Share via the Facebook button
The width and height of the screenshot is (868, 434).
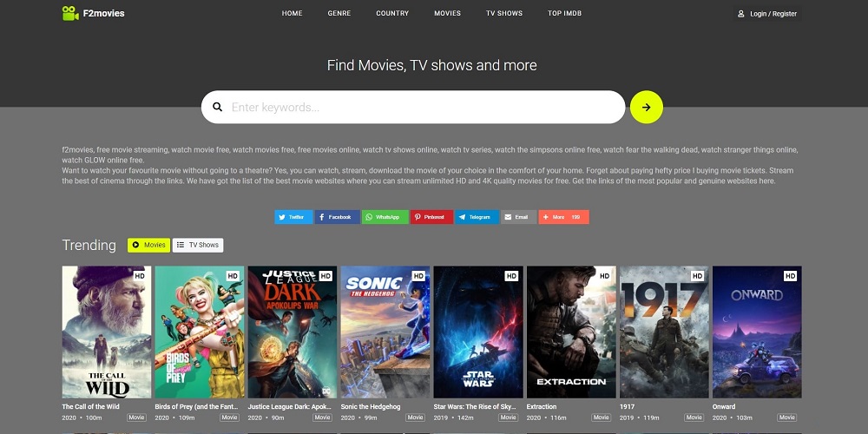[337, 217]
